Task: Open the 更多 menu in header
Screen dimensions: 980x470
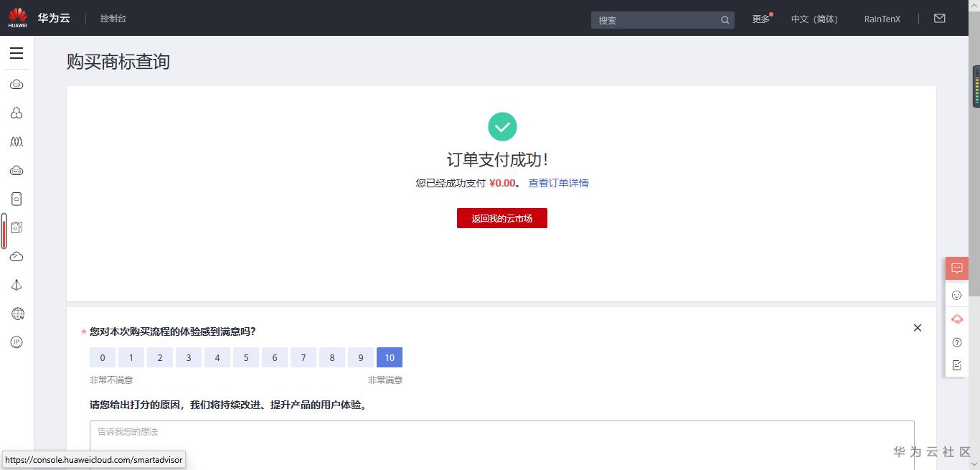Action: point(761,19)
